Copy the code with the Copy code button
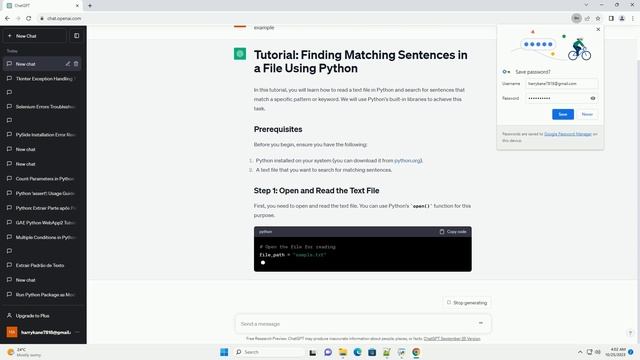The height and width of the screenshot is (360, 640). [453, 231]
